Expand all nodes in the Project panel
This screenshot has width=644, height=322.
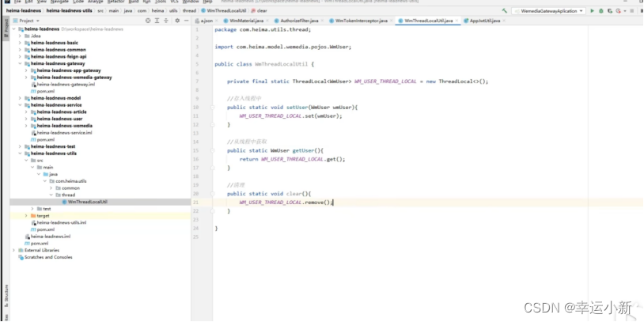click(x=157, y=21)
